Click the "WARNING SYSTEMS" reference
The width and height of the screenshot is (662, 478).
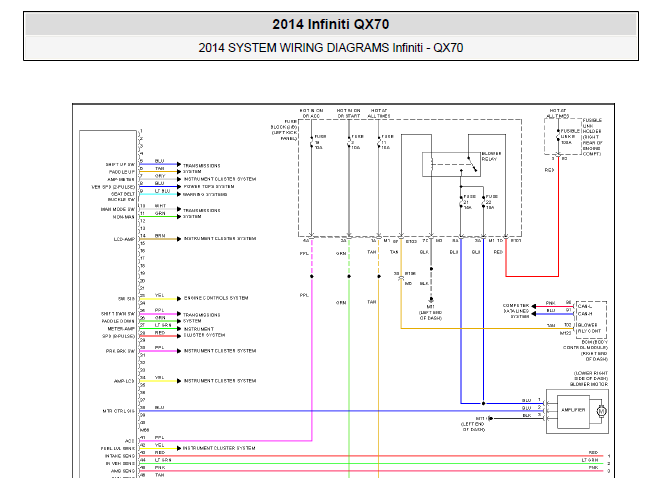coord(205,194)
